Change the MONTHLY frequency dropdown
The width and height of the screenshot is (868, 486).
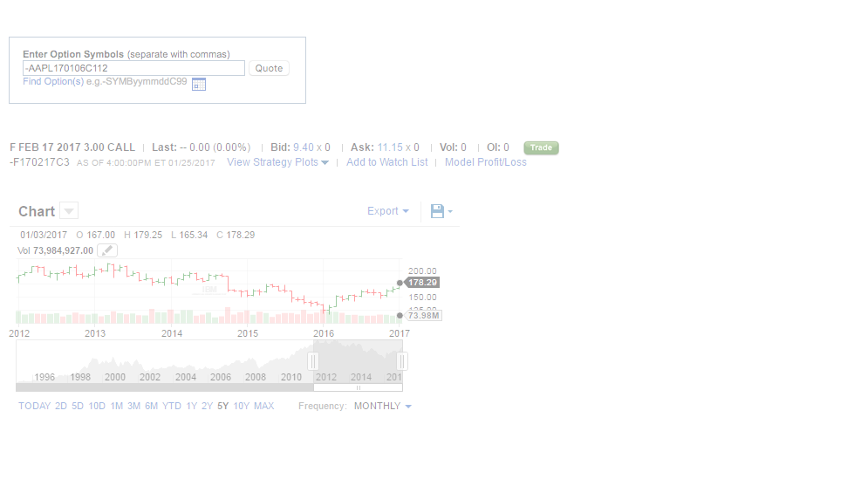pos(382,406)
